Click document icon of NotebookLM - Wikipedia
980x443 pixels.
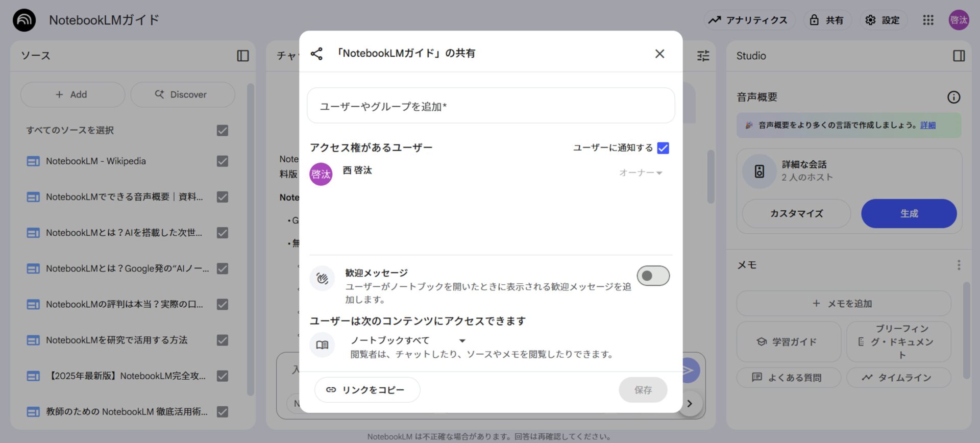pyautogui.click(x=33, y=161)
